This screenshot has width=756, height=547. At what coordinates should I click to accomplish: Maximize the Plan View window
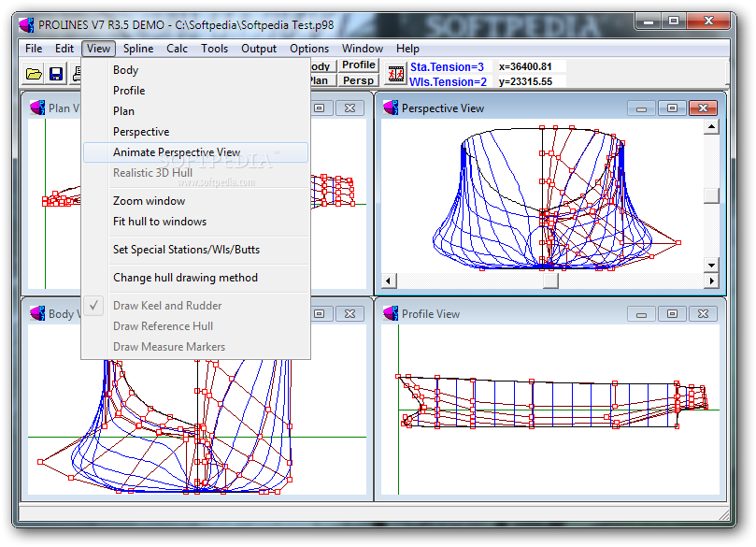320,108
